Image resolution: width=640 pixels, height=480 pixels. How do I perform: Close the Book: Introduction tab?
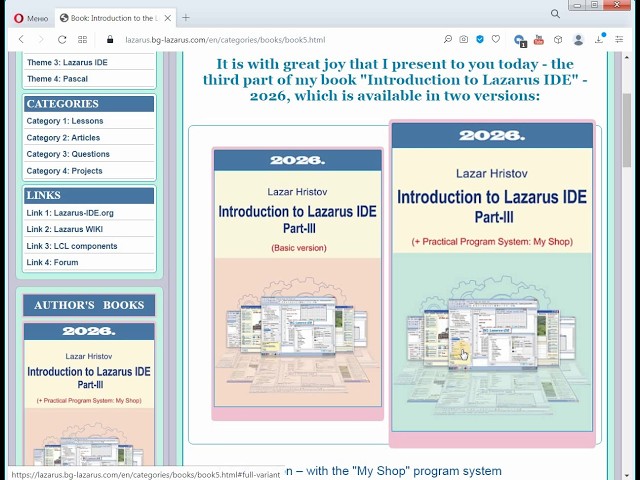(x=168, y=18)
